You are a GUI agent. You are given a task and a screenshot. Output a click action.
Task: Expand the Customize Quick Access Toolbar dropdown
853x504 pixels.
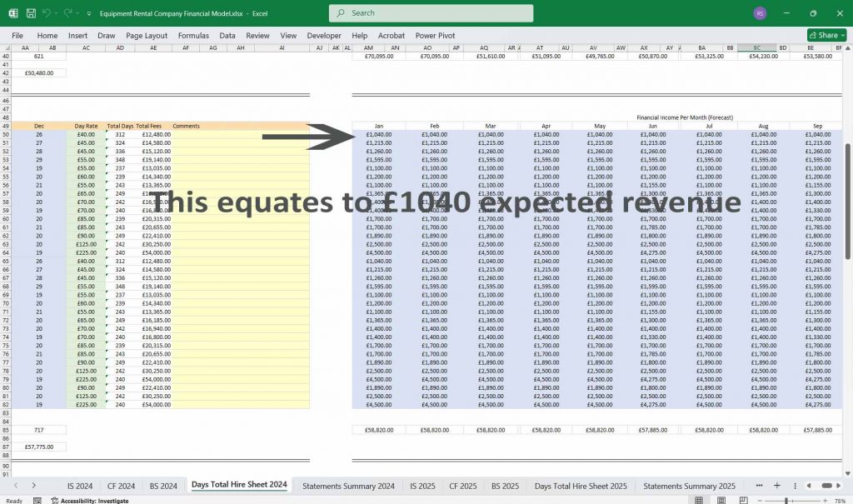point(89,12)
